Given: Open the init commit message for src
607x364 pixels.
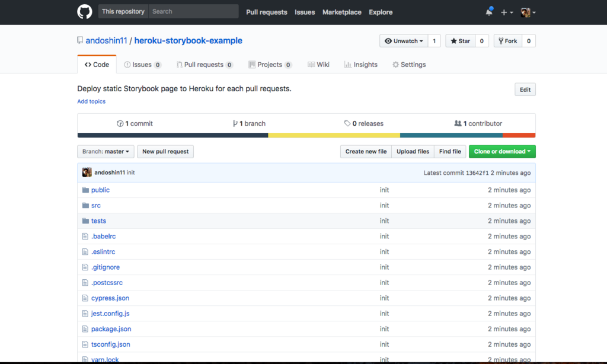Looking at the screenshot, I should (384, 206).
